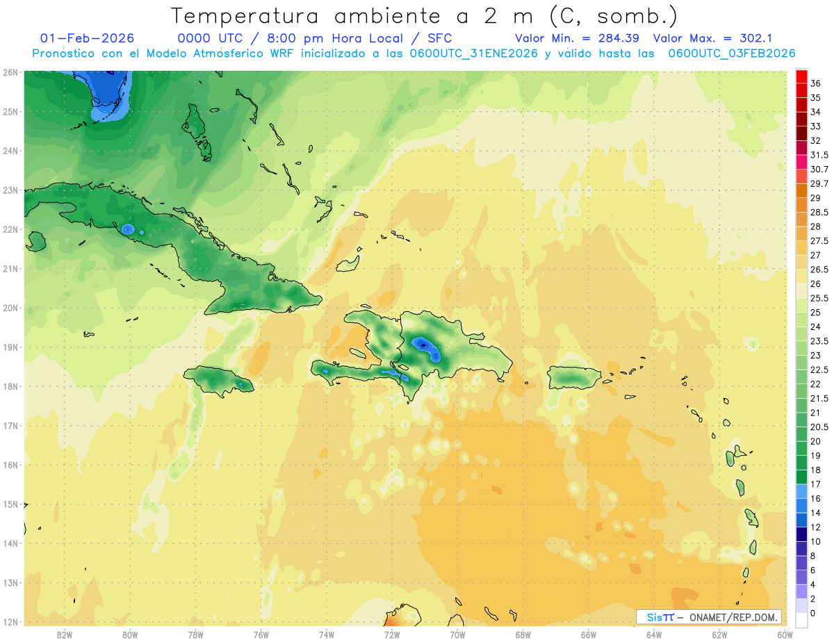Click the '20N' latitude label
This screenshot has height=644, width=834.
10,308
